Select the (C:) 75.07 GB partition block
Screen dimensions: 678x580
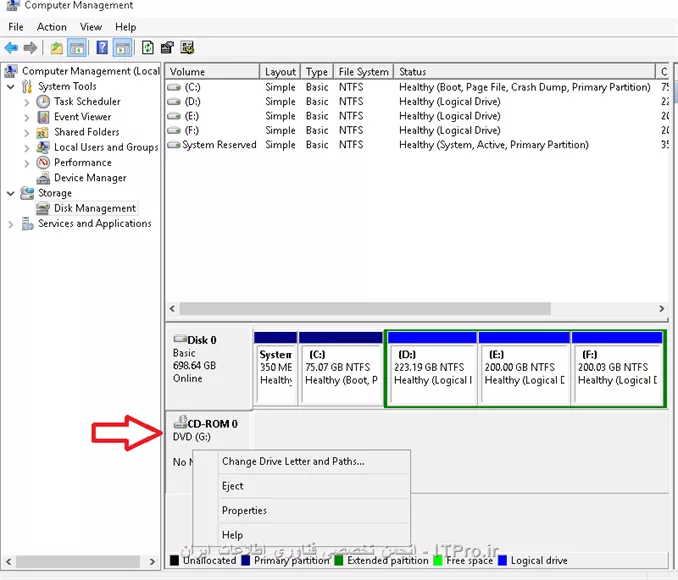tap(341, 369)
